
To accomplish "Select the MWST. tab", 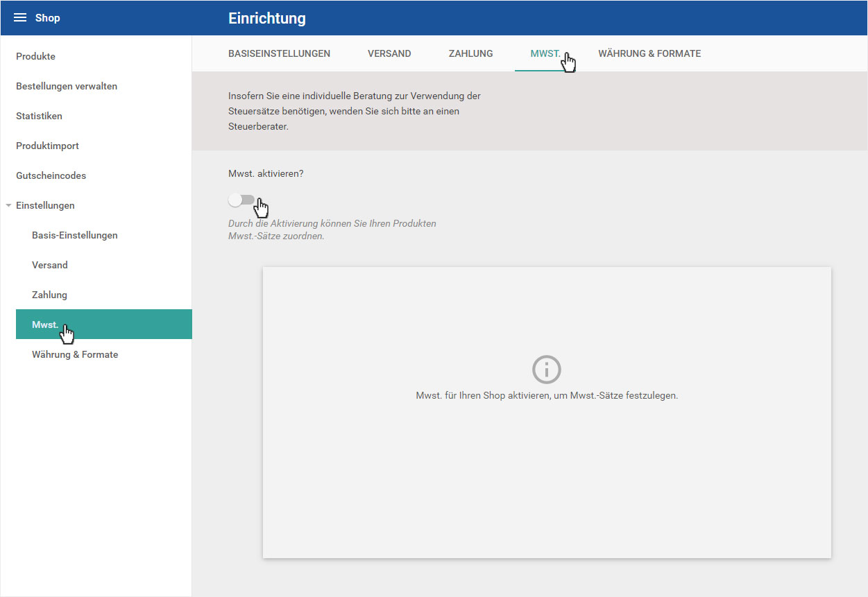I will 545,53.
